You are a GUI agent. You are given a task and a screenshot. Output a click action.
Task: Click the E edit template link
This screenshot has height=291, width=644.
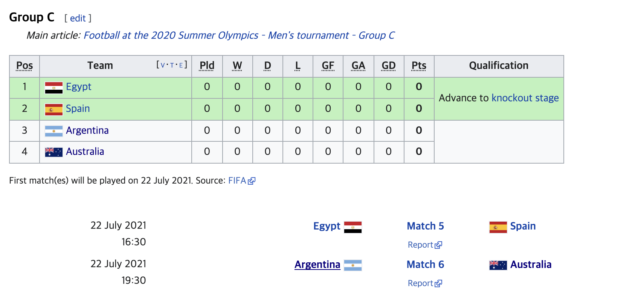(181, 65)
